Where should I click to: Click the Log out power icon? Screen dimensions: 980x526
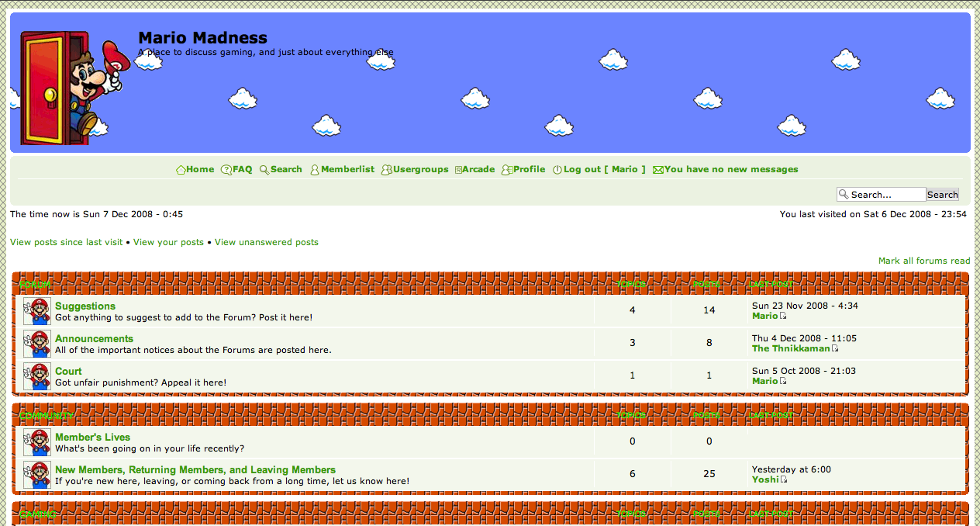557,170
